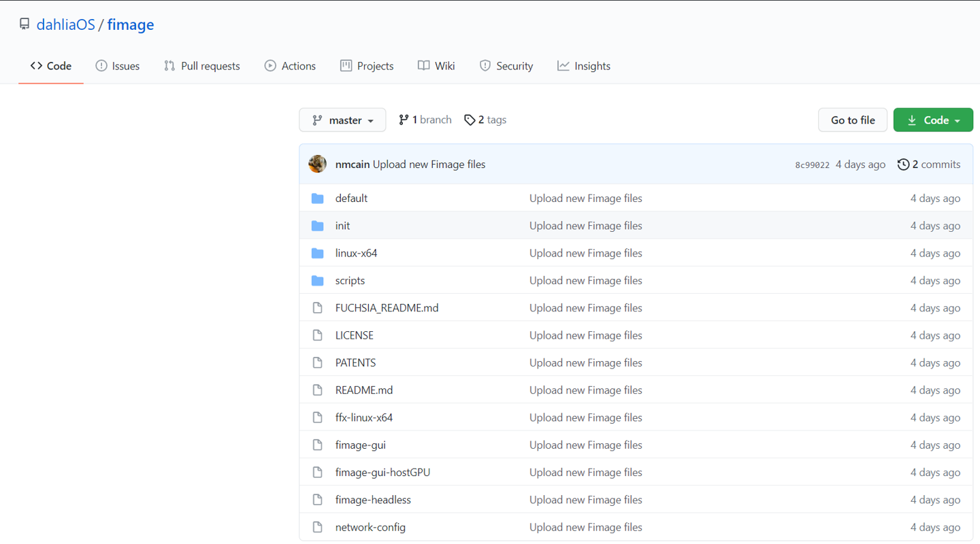Click the Go to file button
980x544 pixels.
pos(853,120)
